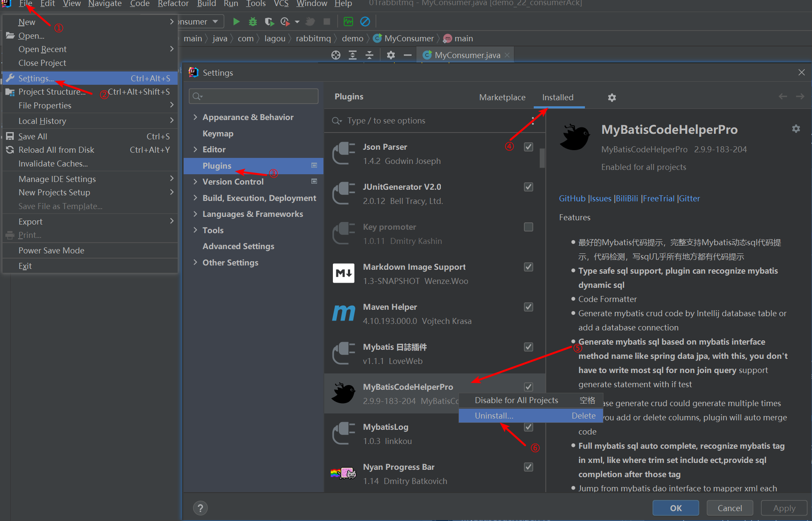This screenshot has width=812, height=521.
Task: Open the Export submenu in File menu
Action: (90, 222)
